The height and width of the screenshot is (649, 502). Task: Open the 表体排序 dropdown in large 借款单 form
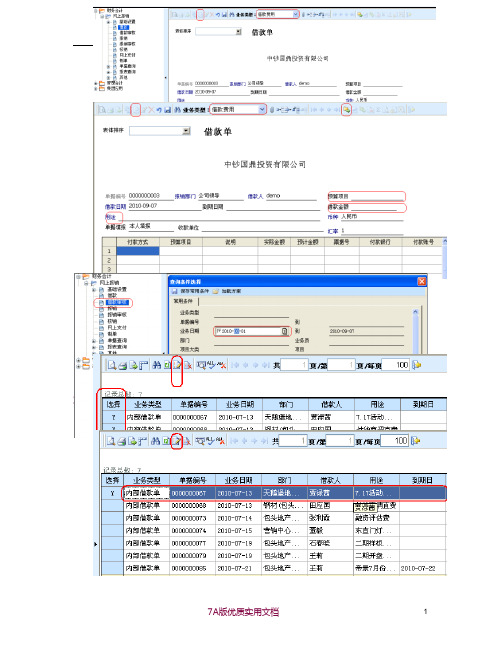tap(187, 131)
